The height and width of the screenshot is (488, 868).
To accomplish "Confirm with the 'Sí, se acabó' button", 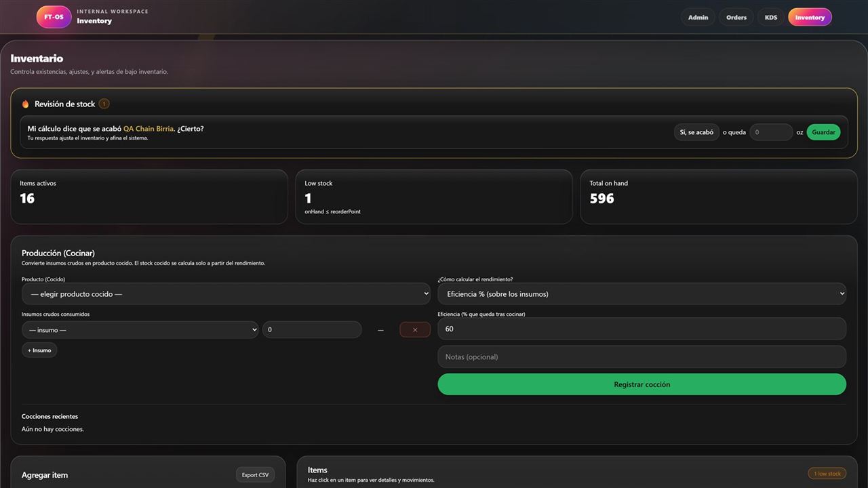I will pos(696,132).
